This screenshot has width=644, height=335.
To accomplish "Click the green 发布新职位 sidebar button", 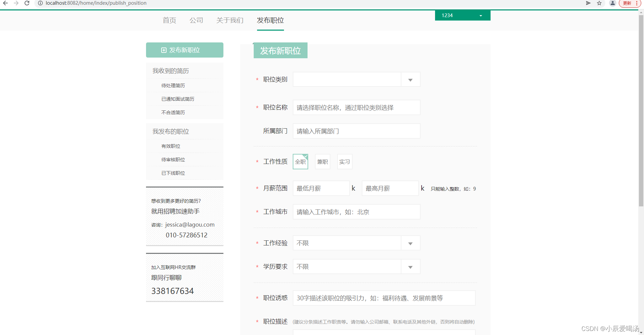I will (x=185, y=50).
